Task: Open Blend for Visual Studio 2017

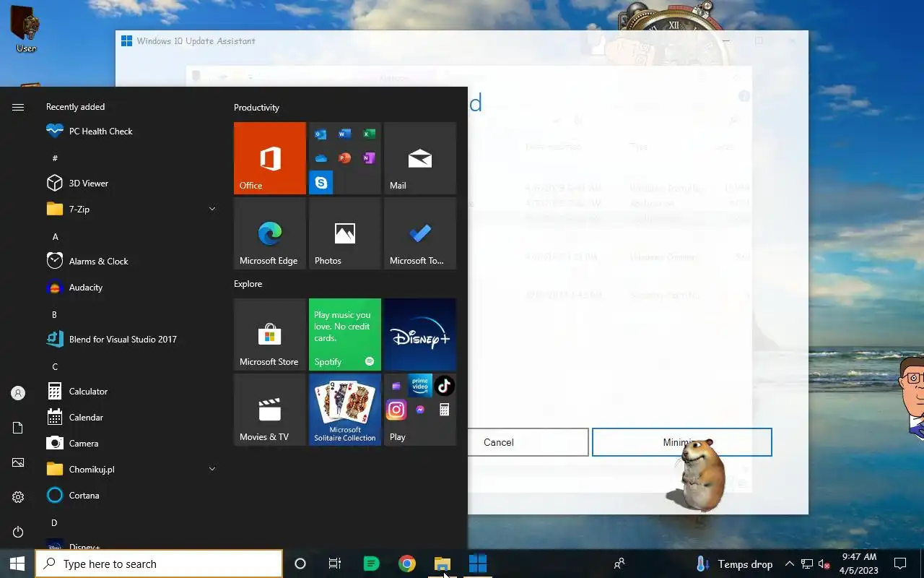Action: (130, 340)
